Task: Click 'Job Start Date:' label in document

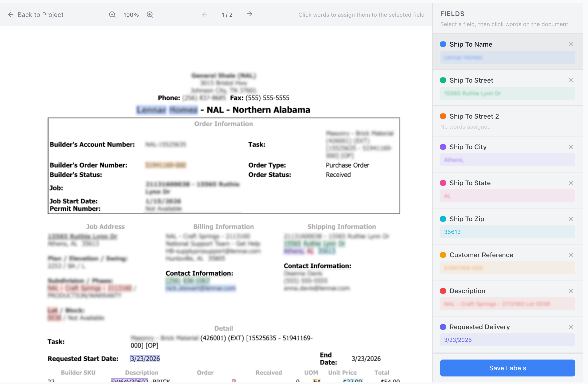Action: tap(74, 201)
